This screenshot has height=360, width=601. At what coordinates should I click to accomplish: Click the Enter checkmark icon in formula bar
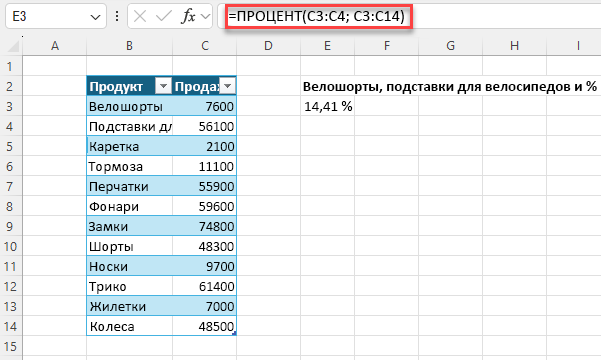164,16
